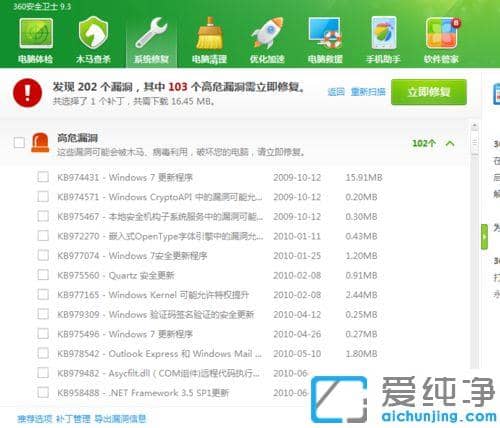Select row KB978542 - Outlook Express text
The image size is (500, 428).
point(160,354)
